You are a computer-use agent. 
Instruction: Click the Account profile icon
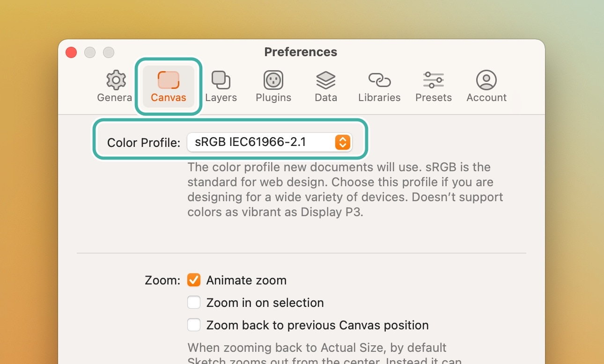pyautogui.click(x=486, y=80)
